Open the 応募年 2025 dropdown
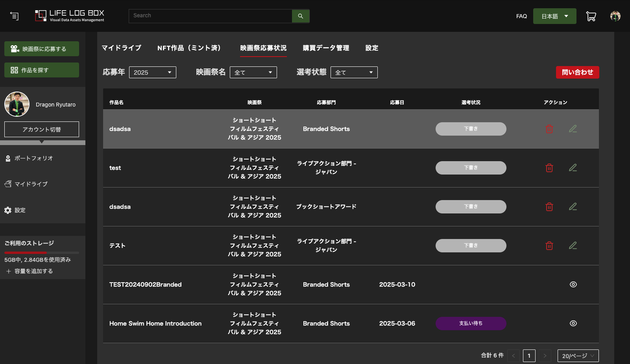Viewport: 630px width, 364px height. coord(153,72)
